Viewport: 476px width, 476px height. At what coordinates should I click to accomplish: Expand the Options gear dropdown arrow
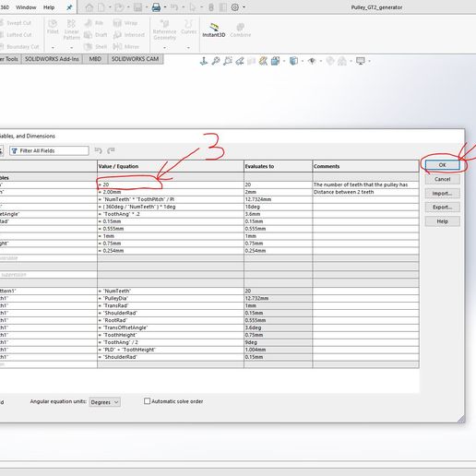click(x=244, y=7)
